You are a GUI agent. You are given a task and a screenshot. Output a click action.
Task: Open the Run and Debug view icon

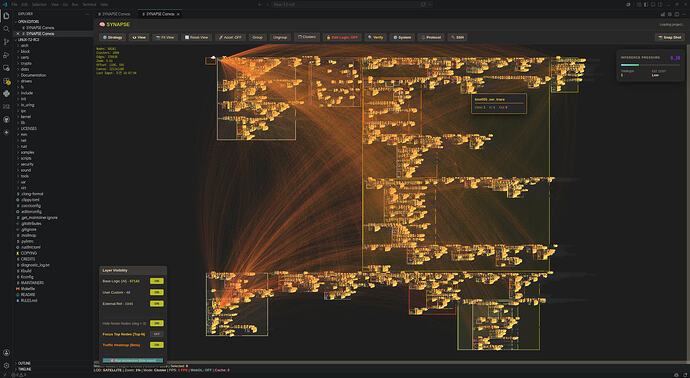coord(6,55)
